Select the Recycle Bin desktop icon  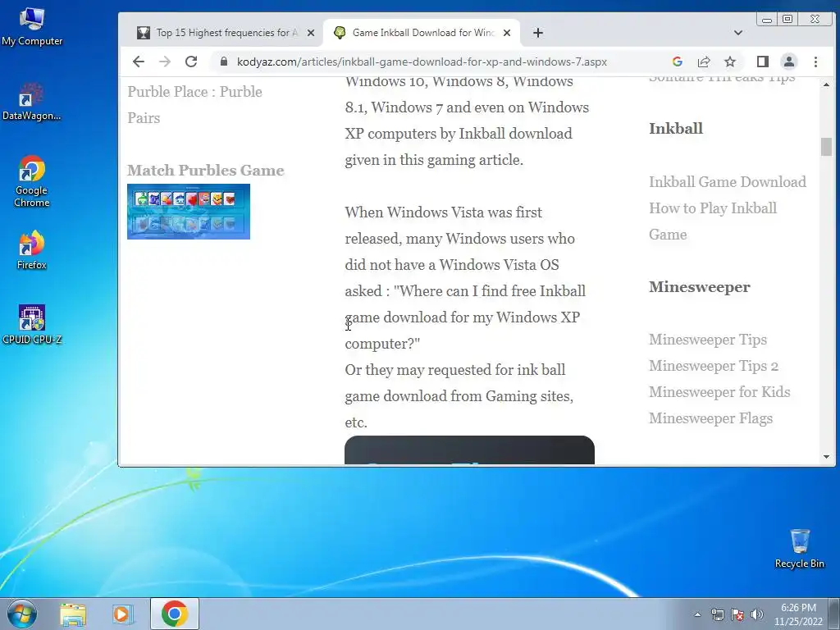[x=799, y=549]
